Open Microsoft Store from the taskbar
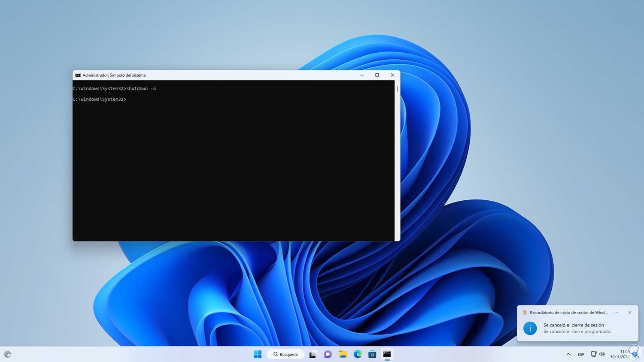Image resolution: width=644 pixels, height=362 pixels. (372, 354)
